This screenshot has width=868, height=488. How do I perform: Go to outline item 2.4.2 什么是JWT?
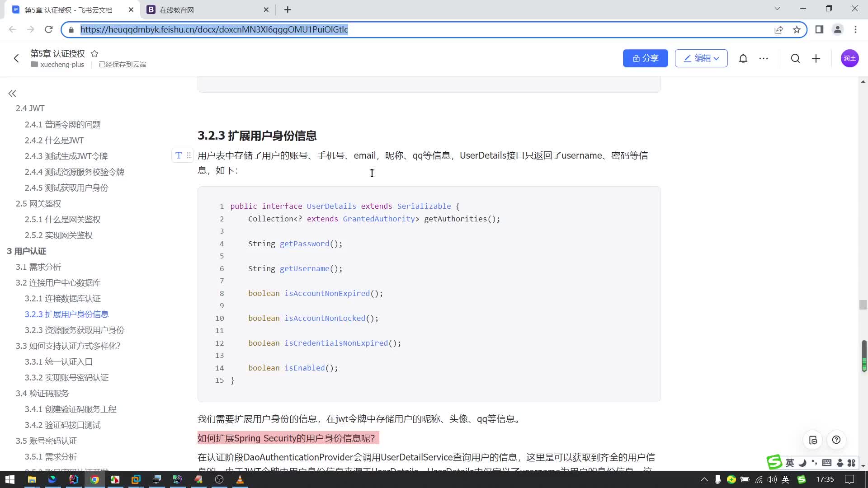click(54, 140)
